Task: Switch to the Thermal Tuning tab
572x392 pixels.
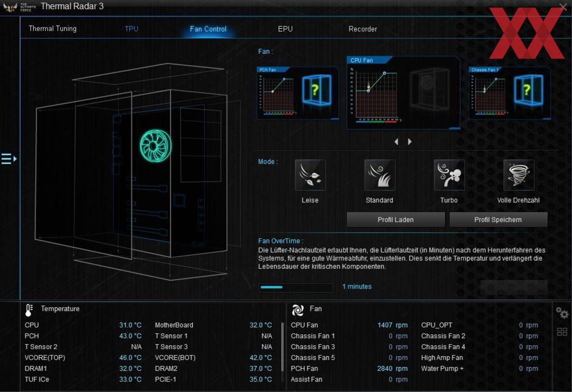Action: click(x=53, y=29)
